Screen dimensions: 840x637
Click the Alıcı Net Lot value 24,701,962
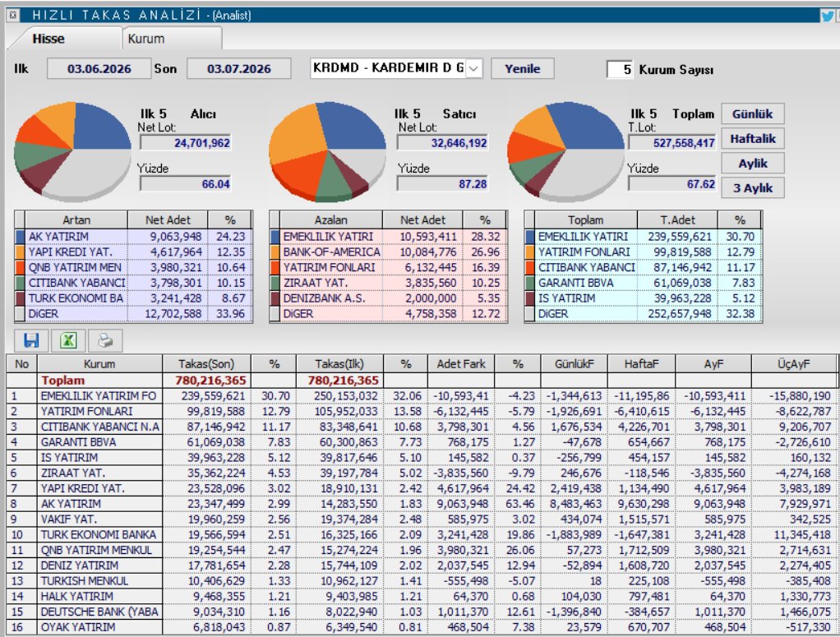pyautogui.click(x=186, y=143)
